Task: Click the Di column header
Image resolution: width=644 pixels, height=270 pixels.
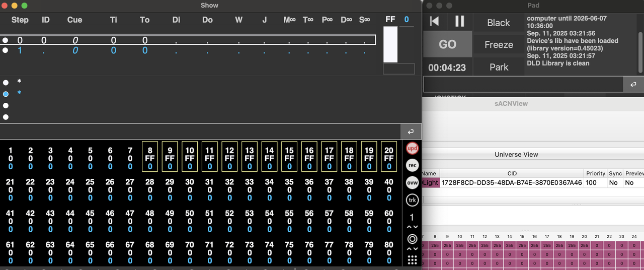Action: [176, 20]
